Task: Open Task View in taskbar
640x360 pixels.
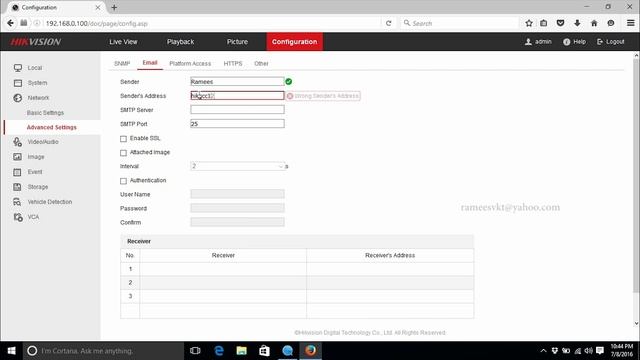Action: (195, 351)
